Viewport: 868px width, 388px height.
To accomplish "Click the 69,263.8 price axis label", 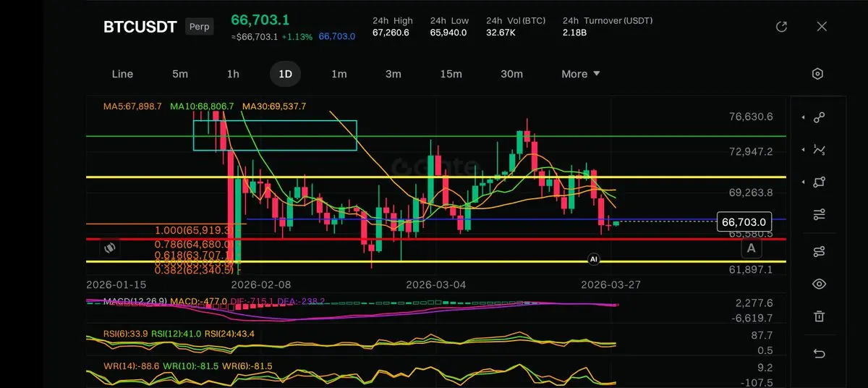I will 751,193.
